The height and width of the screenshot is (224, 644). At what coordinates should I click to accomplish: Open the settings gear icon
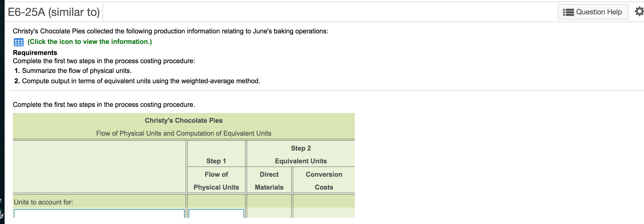[x=639, y=12]
